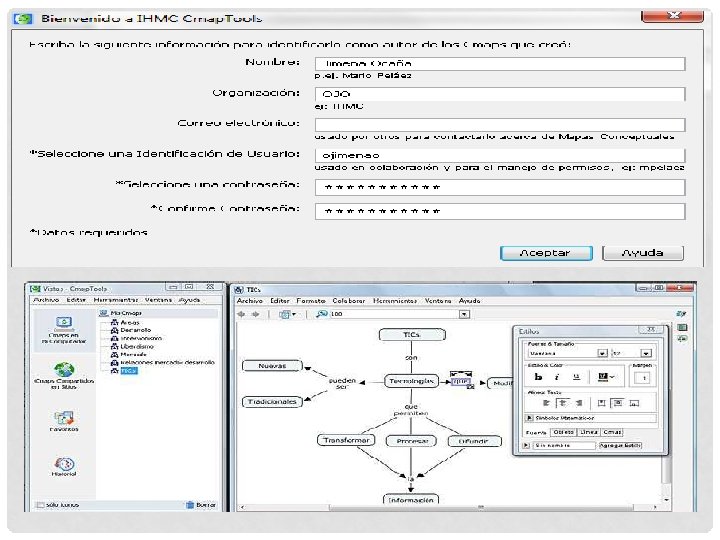This screenshot has height=540, width=720.
Task: Select relaciones mercado desarrollo cmap
Action: click(x=163, y=363)
